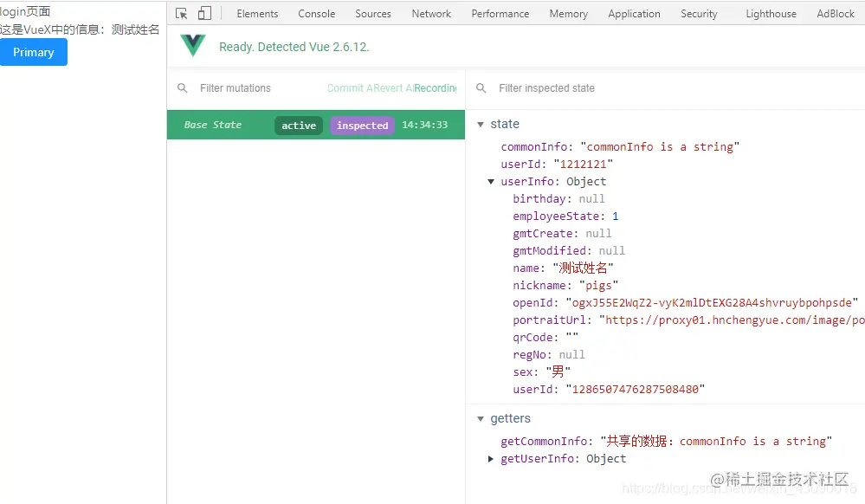This screenshot has width=865, height=504.
Task: Select the Base State mutation row
Action: coord(316,125)
